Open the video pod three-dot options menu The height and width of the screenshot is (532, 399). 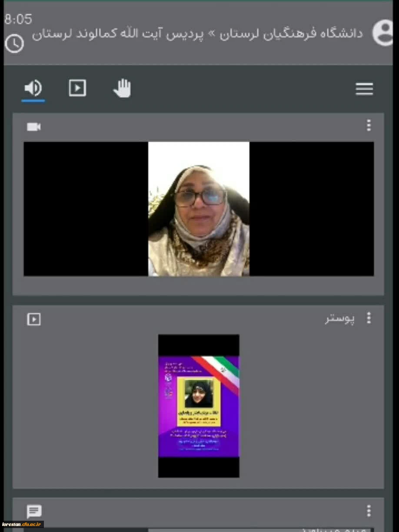[369, 126]
